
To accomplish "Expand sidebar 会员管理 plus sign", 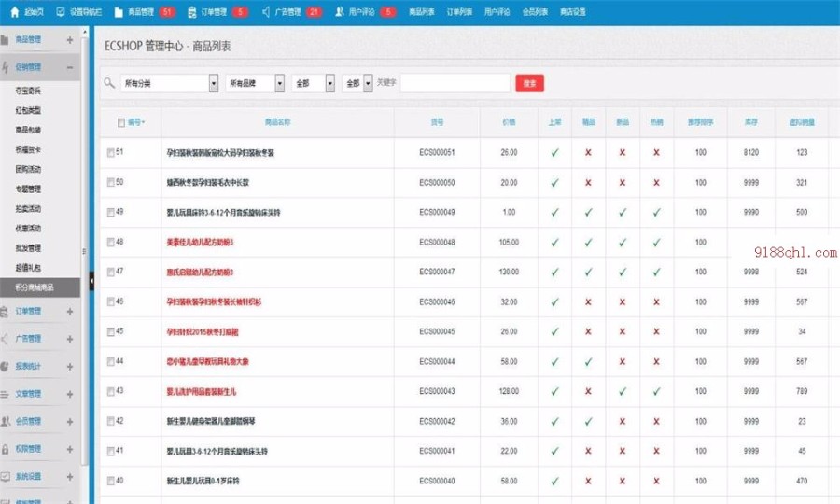I will point(70,422).
